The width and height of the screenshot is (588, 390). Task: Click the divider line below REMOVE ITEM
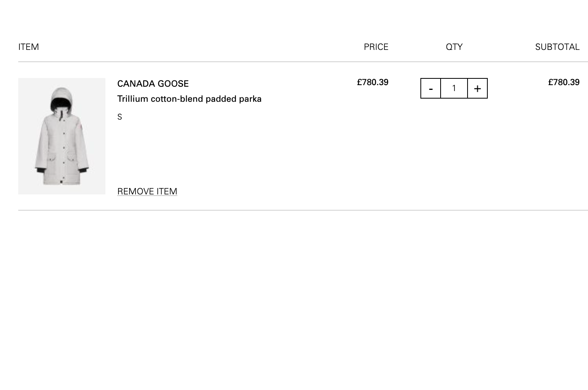[x=277, y=210]
